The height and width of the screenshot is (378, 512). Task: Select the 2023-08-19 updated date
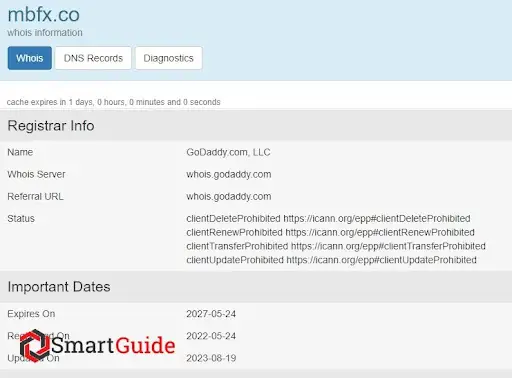(x=211, y=358)
